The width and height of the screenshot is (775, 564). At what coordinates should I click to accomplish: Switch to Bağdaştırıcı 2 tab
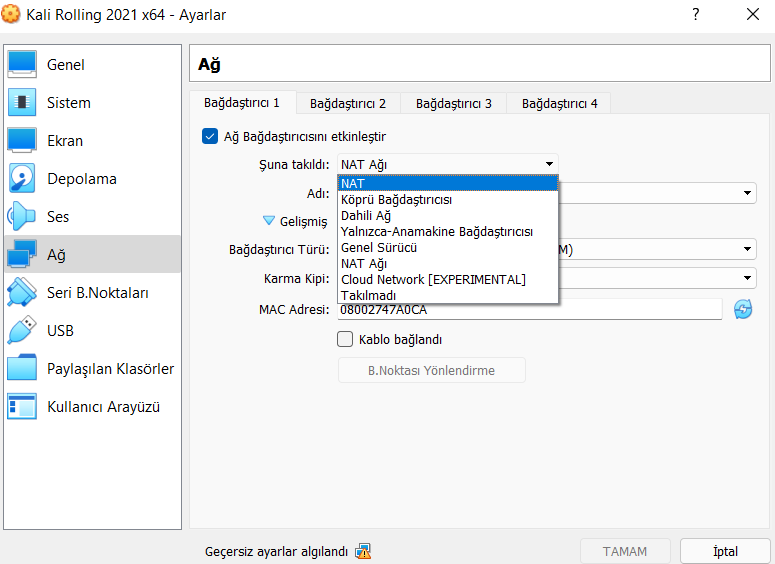[x=348, y=103]
